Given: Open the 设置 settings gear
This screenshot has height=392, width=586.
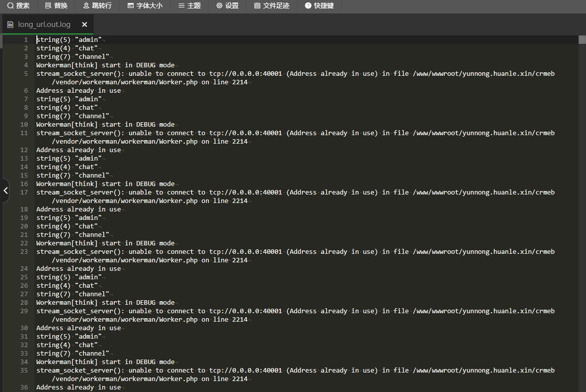Looking at the screenshot, I should [x=227, y=6].
